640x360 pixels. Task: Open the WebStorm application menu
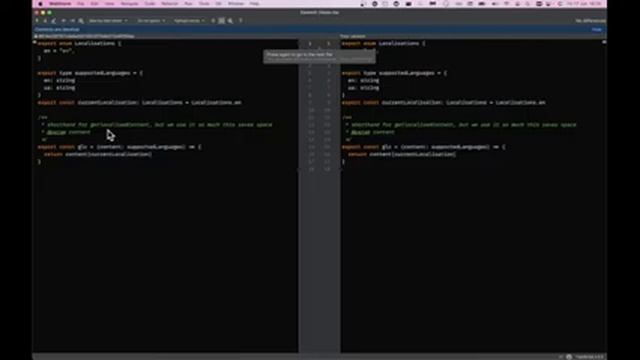pyautogui.click(x=60, y=4)
